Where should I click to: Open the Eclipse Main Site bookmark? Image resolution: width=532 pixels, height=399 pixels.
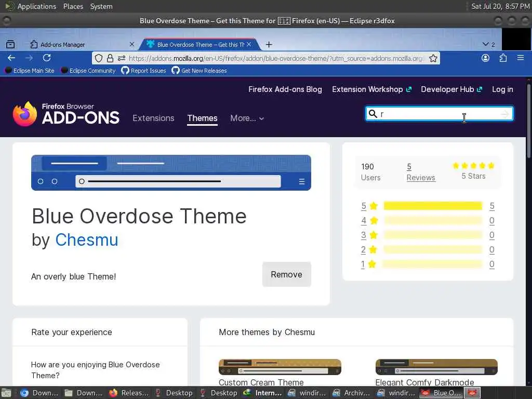click(x=30, y=71)
